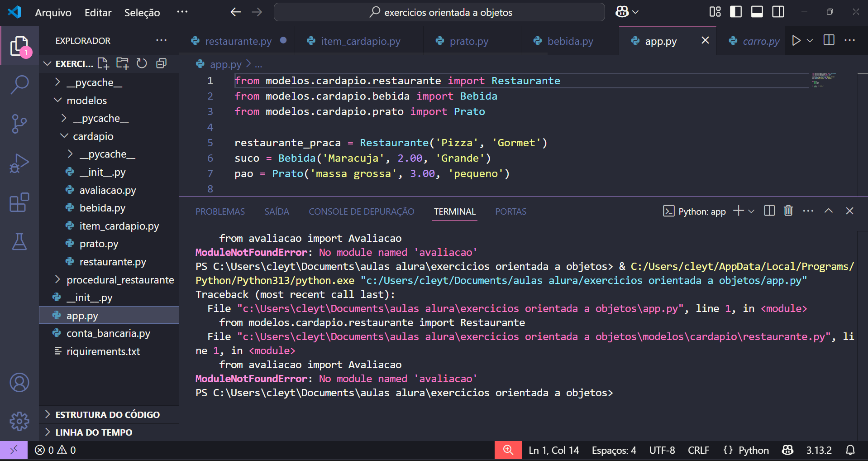This screenshot has width=868, height=461.
Task: Click the code minimap preview
Action: (824, 79)
